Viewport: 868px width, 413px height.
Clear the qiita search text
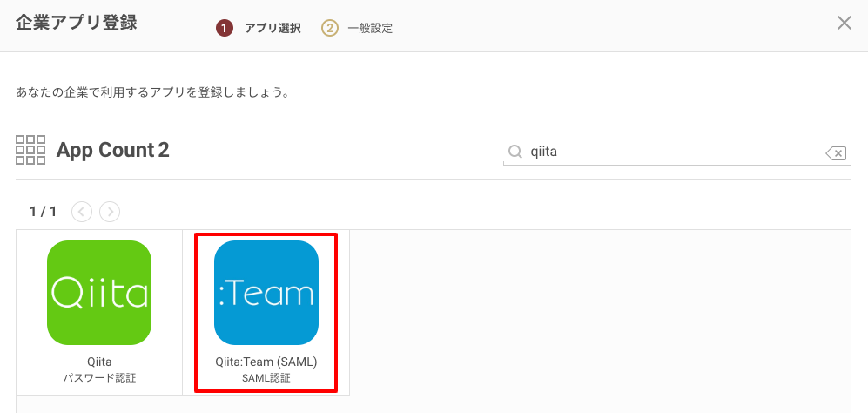coord(836,153)
